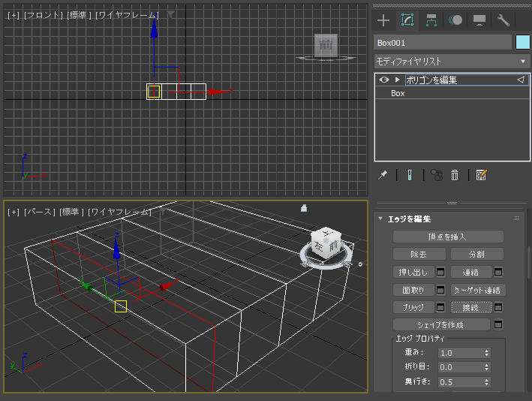Open the モディファイヤ リスト dropdown
The width and height of the screenshot is (532, 401).
[452, 62]
